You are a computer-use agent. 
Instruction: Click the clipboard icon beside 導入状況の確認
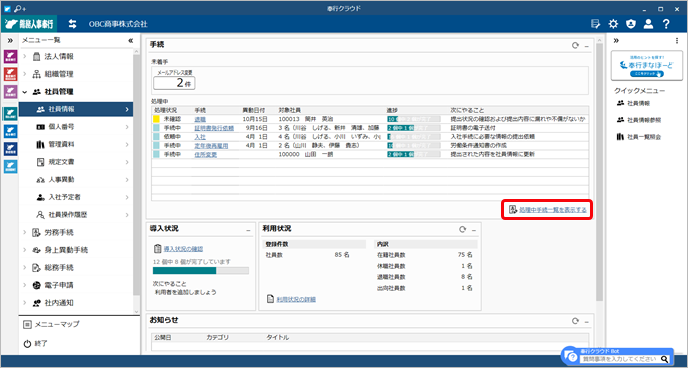tap(157, 249)
